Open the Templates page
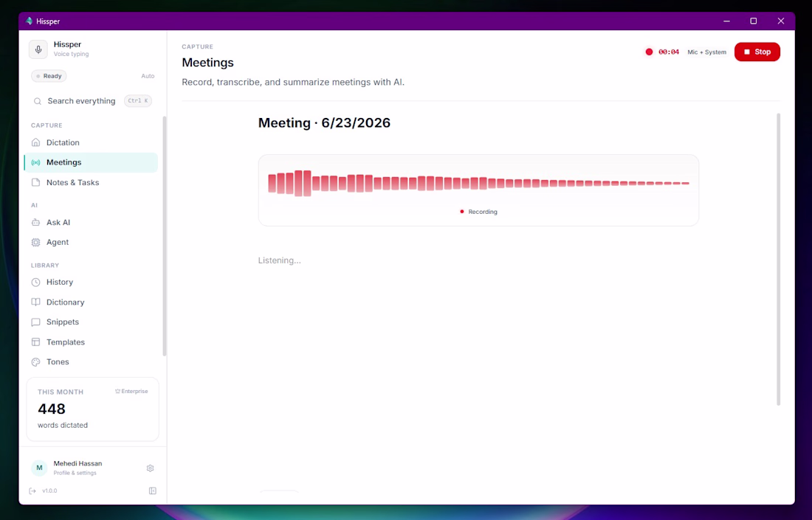Image resolution: width=812 pixels, height=520 pixels. [x=91, y=342]
